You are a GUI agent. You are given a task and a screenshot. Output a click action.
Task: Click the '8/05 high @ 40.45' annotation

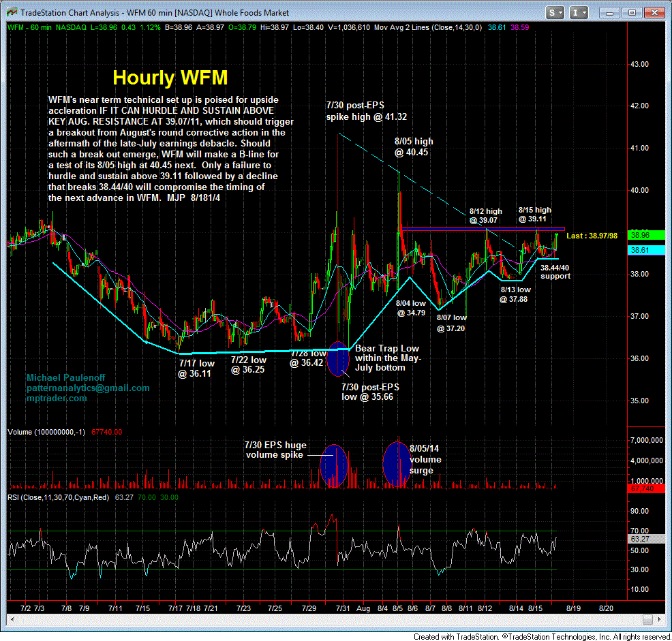pos(414,146)
